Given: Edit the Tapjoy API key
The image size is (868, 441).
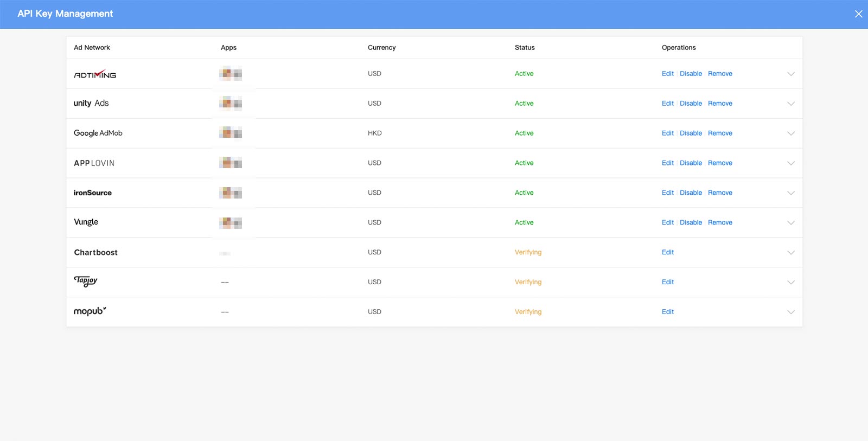Looking at the screenshot, I should [x=668, y=283].
